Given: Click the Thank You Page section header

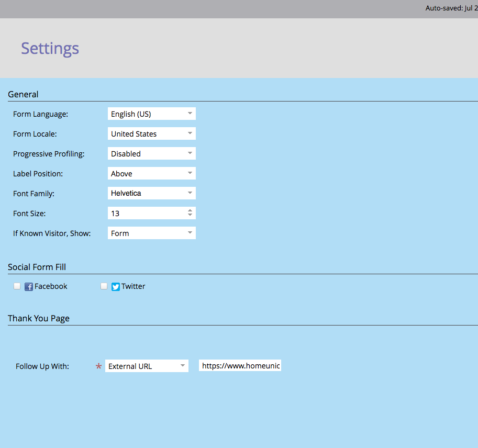Looking at the screenshot, I should pyautogui.click(x=39, y=318).
